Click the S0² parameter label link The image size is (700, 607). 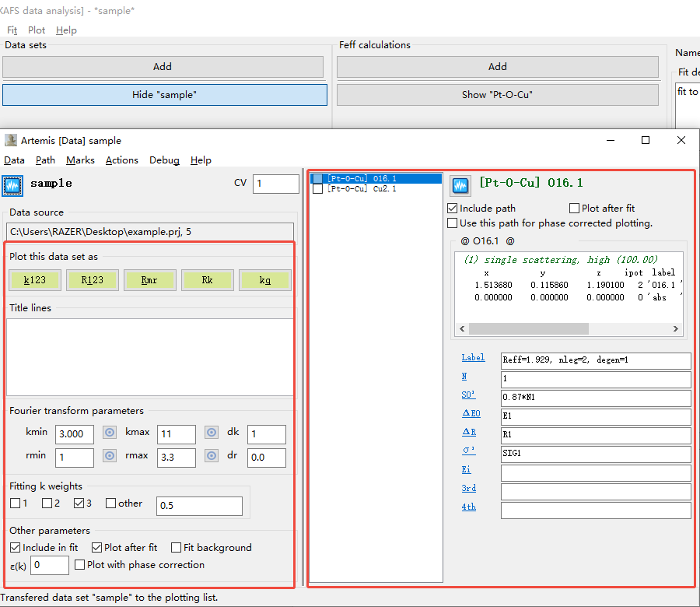click(x=468, y=395)
